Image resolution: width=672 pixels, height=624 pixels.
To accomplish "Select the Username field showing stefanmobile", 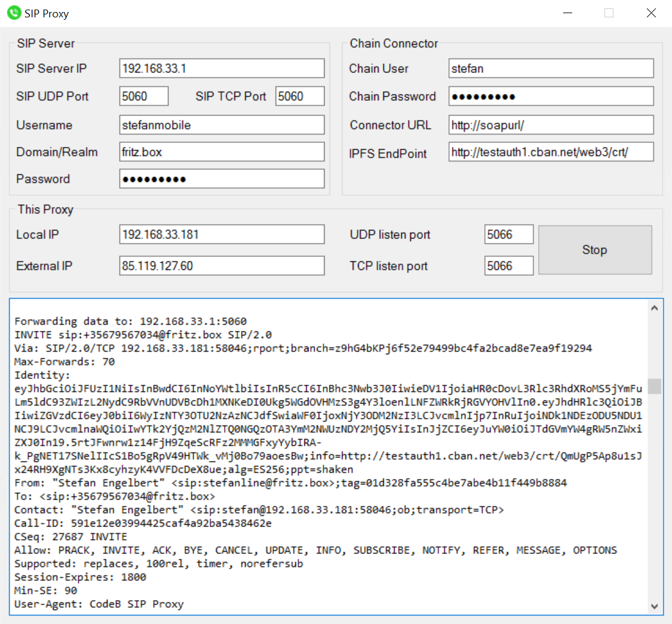I will (x=221, y=124).
